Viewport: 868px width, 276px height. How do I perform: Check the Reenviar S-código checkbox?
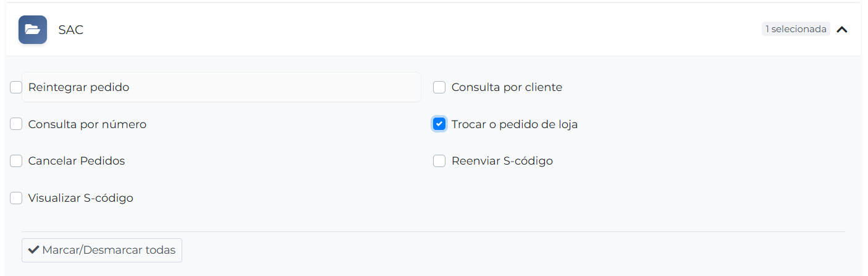click(439, 161)
